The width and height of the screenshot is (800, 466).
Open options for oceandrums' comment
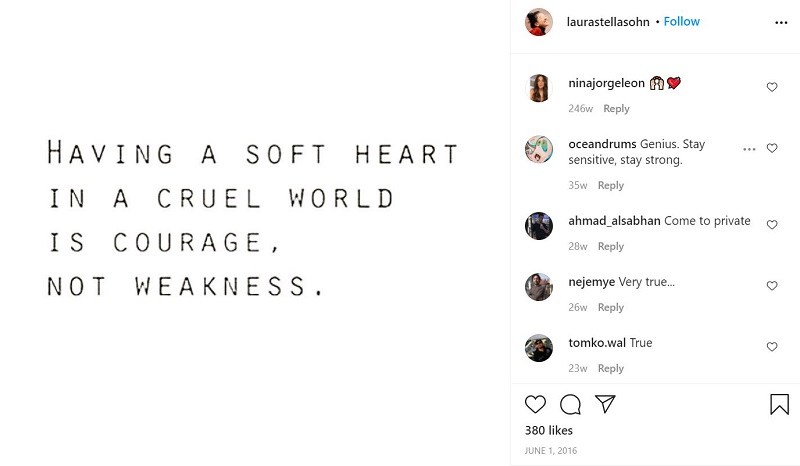tap(749, 149)
